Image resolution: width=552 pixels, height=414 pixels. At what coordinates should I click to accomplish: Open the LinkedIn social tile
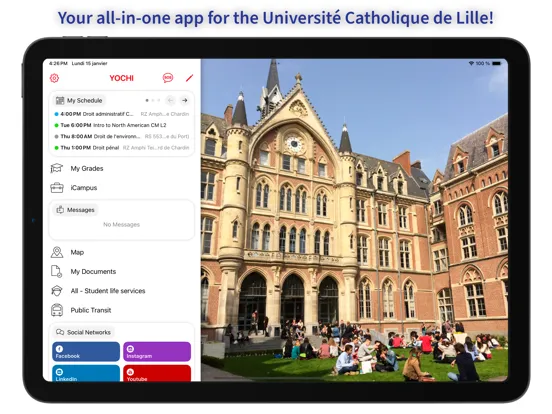pyautogui.click(x=86, y=373)
